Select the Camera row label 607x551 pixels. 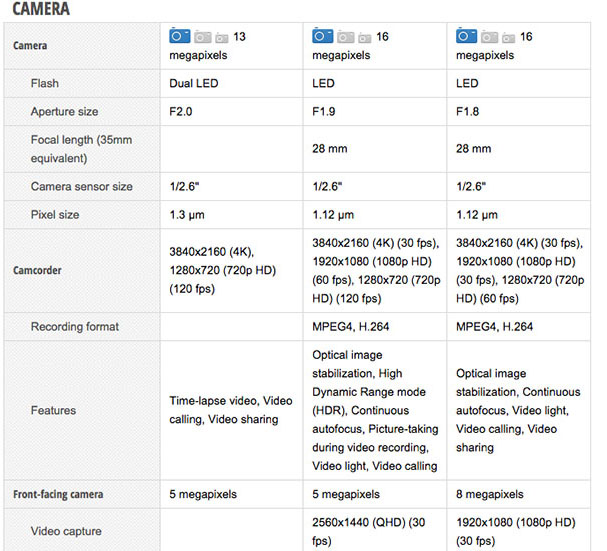(31, 46)
